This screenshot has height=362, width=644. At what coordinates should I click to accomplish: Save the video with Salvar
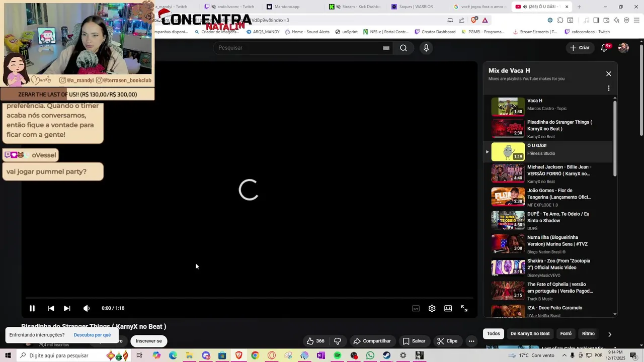click(x=414, y=341)
